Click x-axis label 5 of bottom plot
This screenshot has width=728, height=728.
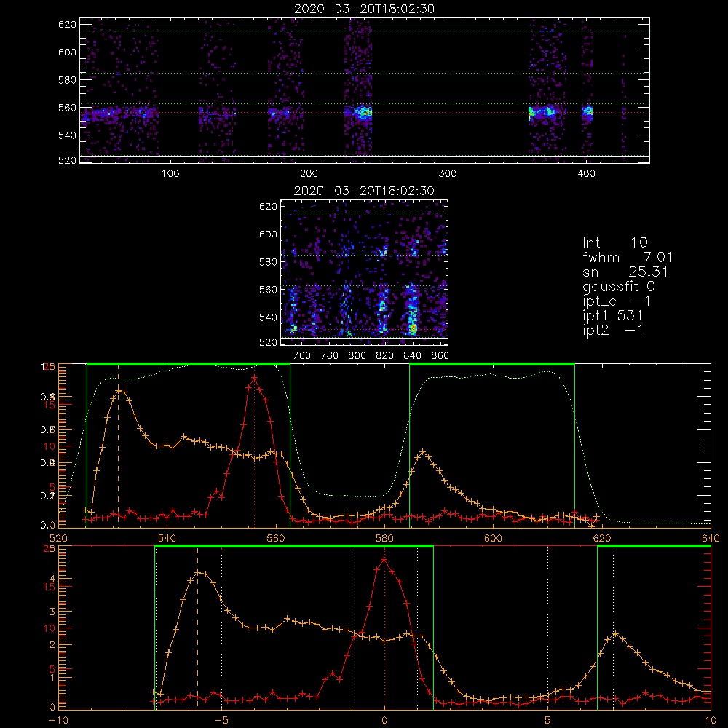pyautogui.click(x=548, y=720)
